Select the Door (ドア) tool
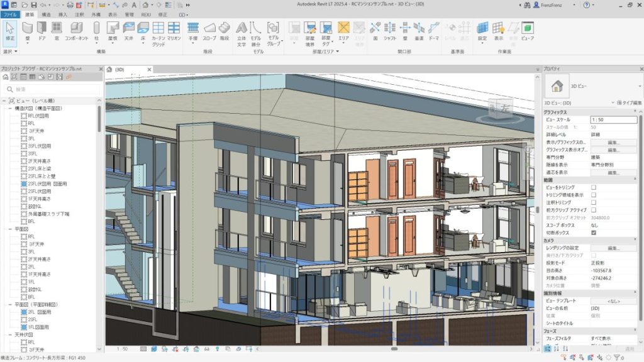 point(42,30)
